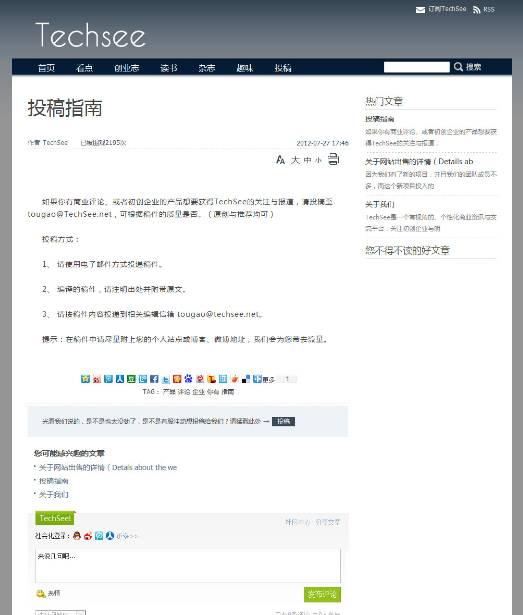This screenshot has height=615, width=523.
Task: Click the print article icon
Action: click(333, 159)
